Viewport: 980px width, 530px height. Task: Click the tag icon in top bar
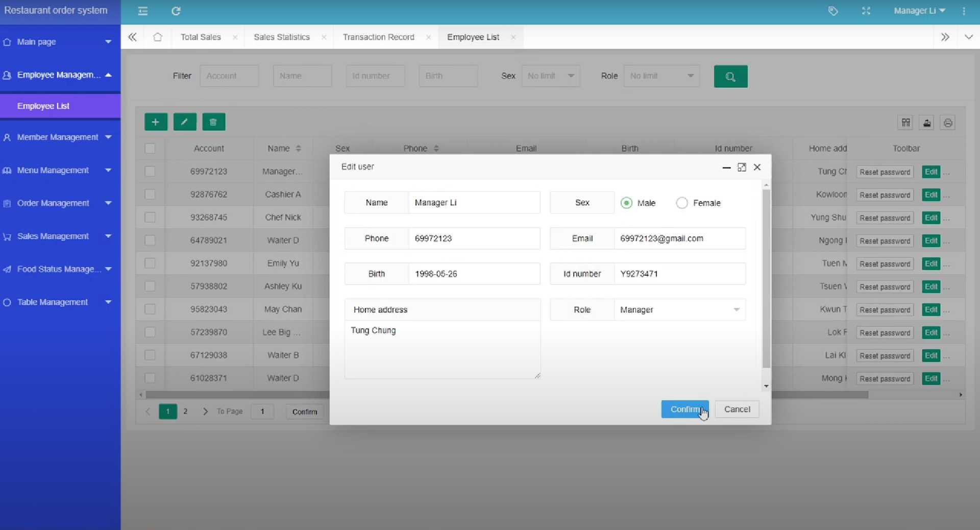pyautogui.click(x=833, y=11)
